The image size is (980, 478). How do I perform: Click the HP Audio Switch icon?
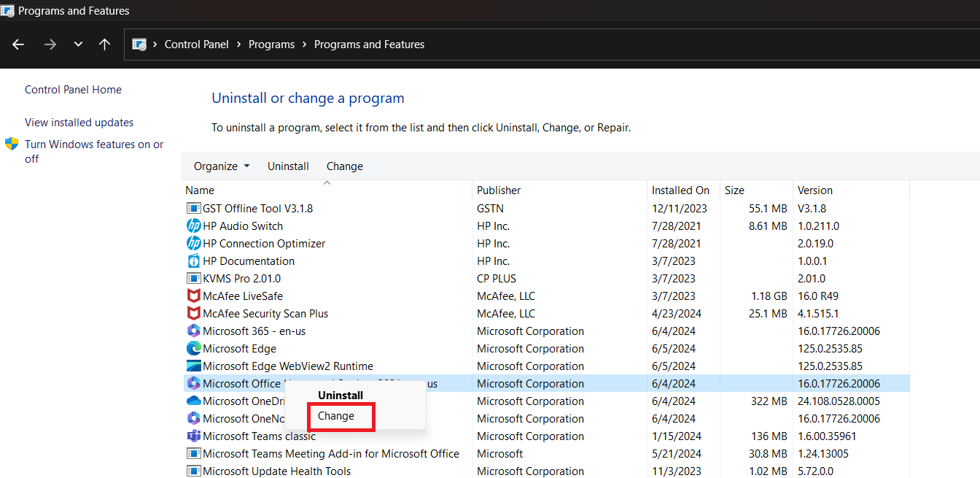pyautogui.click(x=193, y=226)
